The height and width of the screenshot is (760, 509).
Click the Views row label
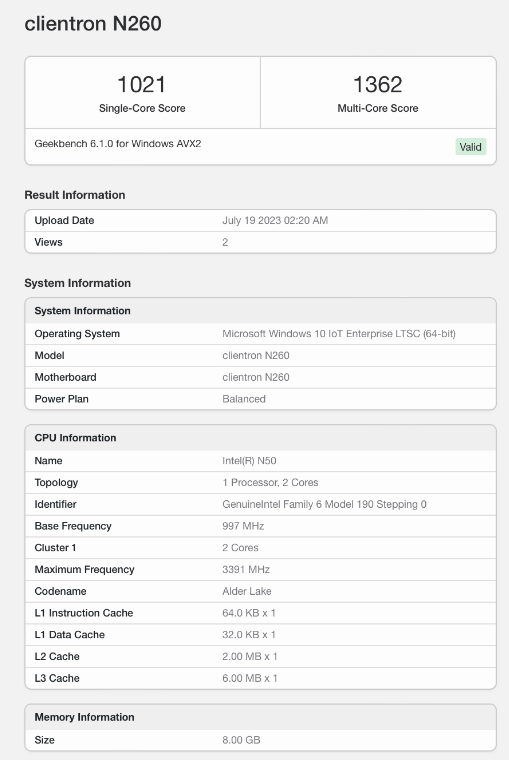click(x=48, y=242)
